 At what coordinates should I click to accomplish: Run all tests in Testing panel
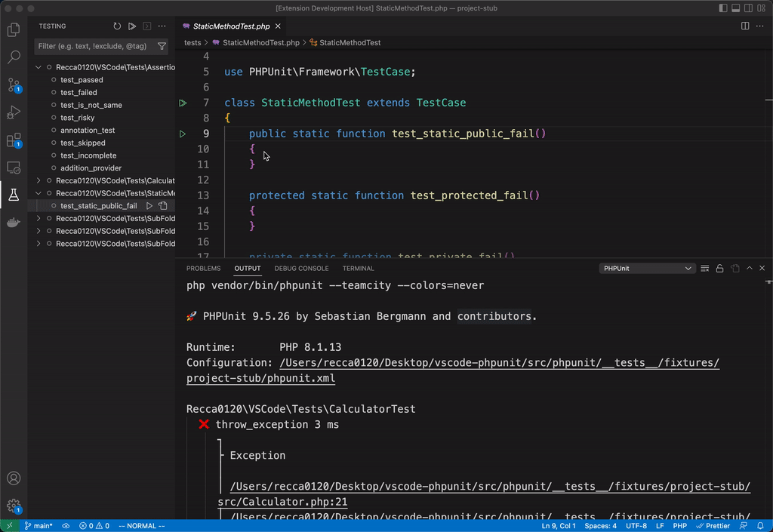(132, 26)
